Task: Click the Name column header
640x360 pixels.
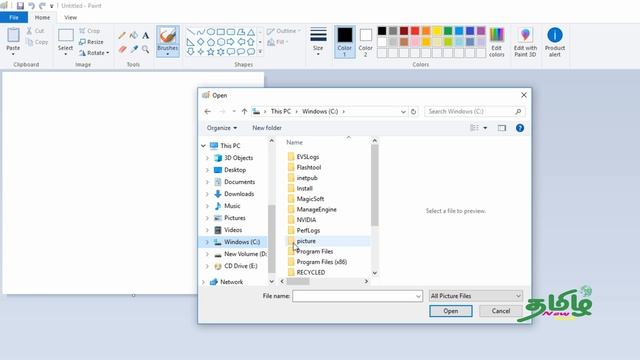Action: [x=294, y=142]
